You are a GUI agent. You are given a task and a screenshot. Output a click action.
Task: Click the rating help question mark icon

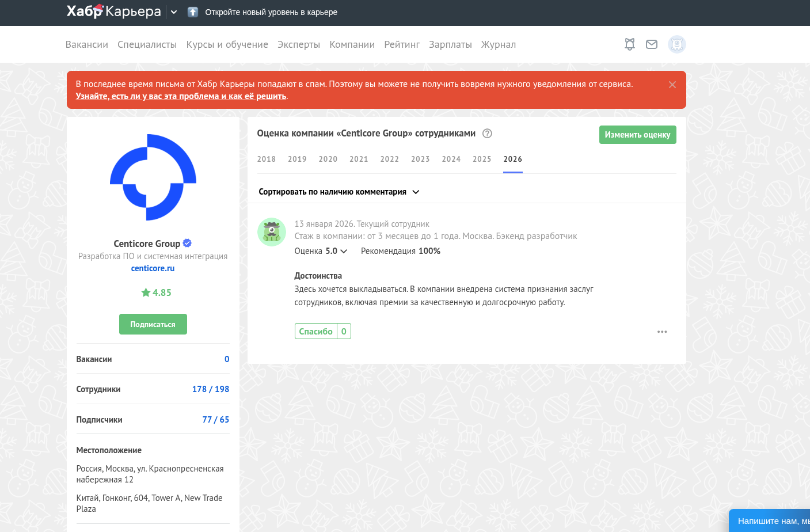(487, 134)
